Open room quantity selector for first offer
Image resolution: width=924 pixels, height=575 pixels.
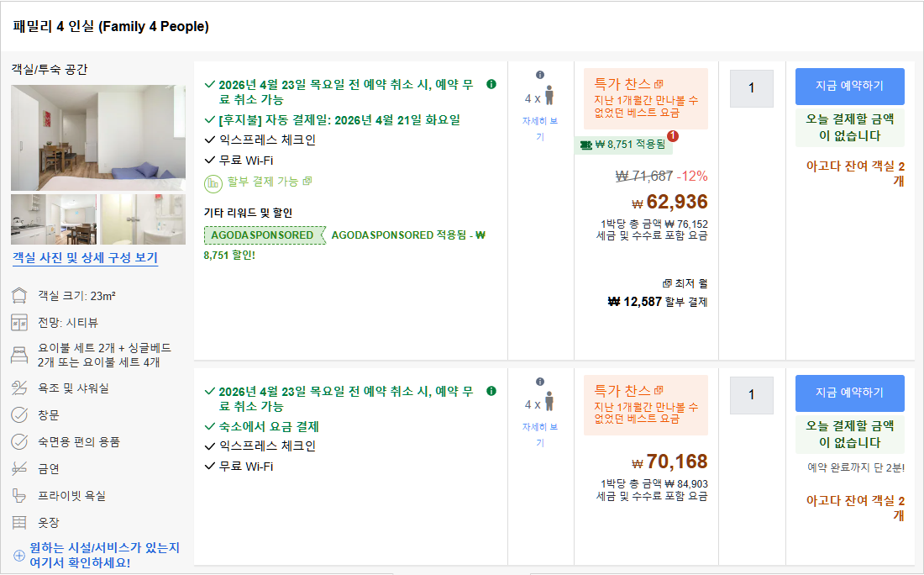pos(751,87)
